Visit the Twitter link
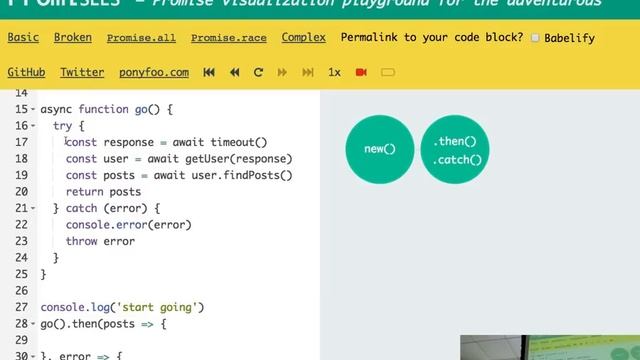The width and height of the screenshot is (640, 360). 82,72
